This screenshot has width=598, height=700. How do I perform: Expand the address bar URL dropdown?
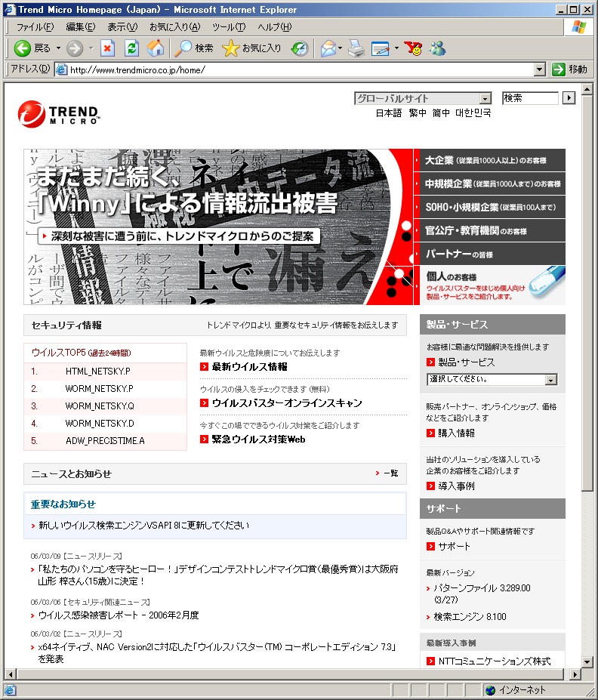point(540,69)
